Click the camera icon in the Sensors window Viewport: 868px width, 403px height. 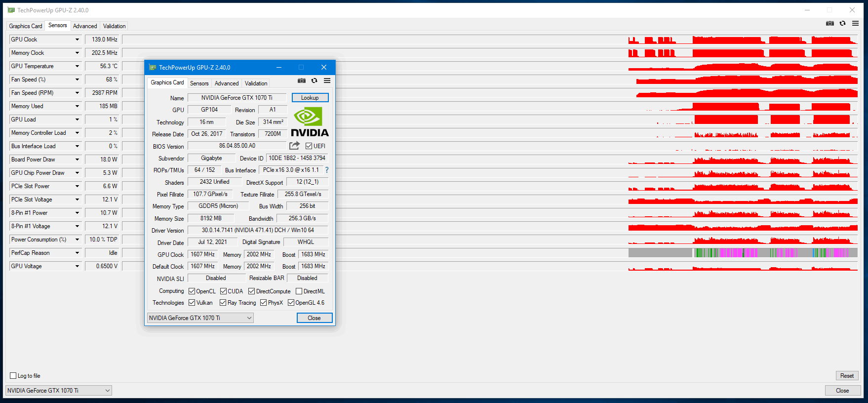(x=830, y=23)
